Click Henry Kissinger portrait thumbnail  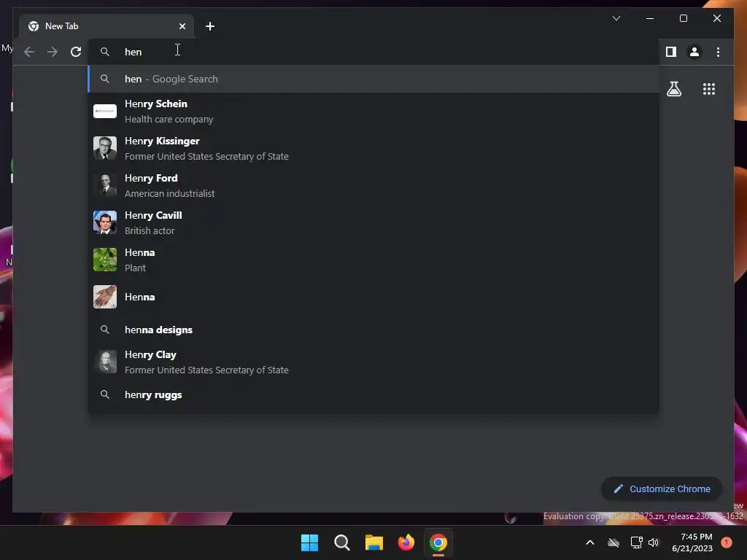coord(105,148)
